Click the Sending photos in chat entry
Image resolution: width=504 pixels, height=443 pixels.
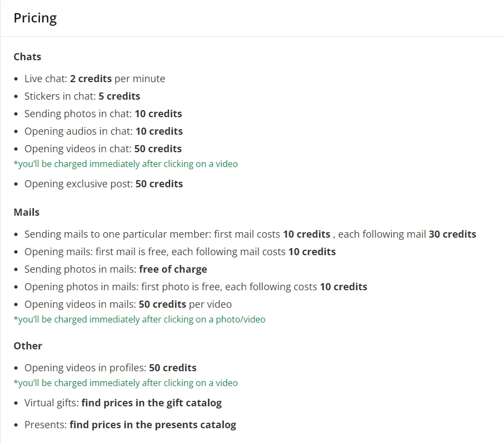(103, 113)
